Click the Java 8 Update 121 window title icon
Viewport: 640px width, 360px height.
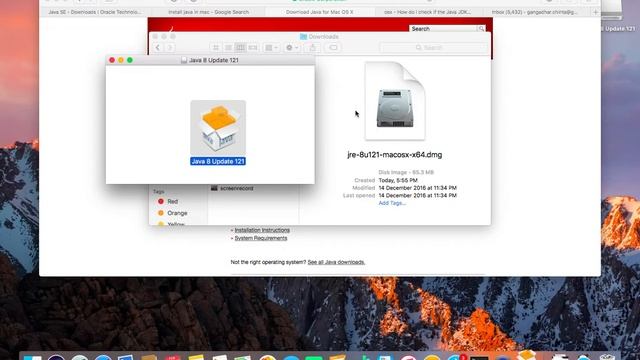click(x=184, y=60)
